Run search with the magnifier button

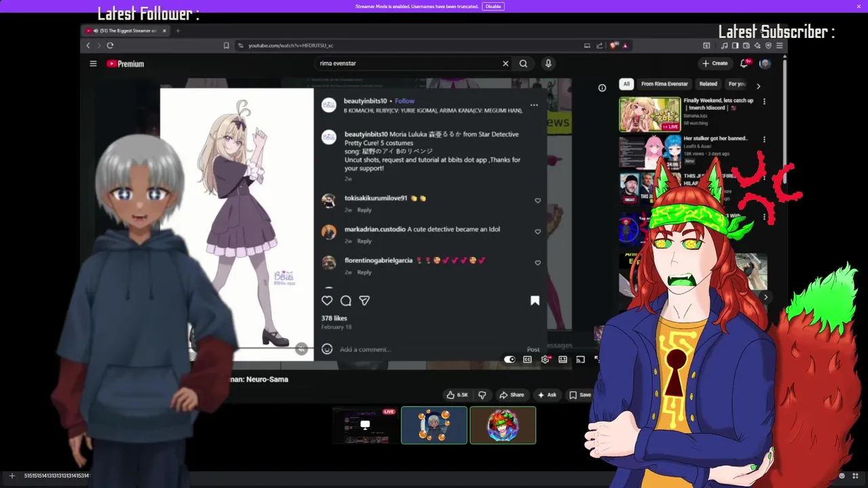[524, 64]
